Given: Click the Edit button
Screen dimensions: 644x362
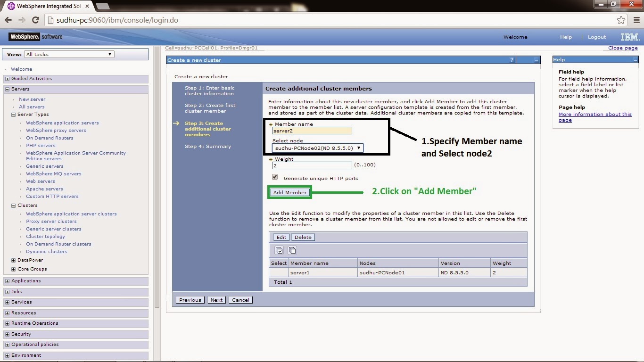Looking at the screenshot, I should coord(281,237).
